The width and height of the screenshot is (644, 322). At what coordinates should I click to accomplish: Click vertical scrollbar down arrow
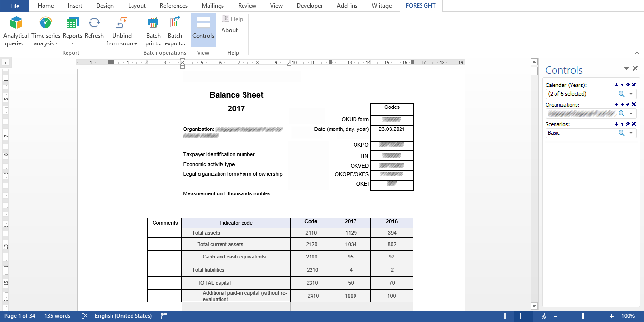pos(534,306)
